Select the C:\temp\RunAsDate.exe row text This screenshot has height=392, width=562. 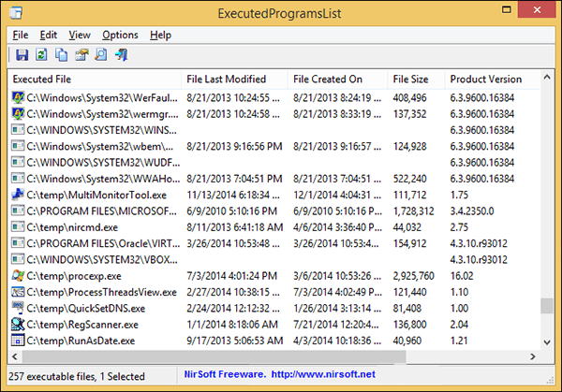tap(81, 341)
